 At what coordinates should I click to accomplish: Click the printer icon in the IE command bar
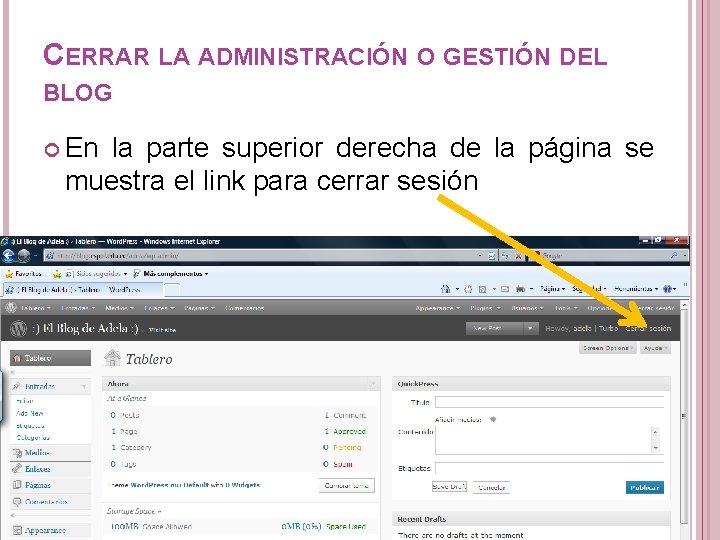tap(520, 289)
